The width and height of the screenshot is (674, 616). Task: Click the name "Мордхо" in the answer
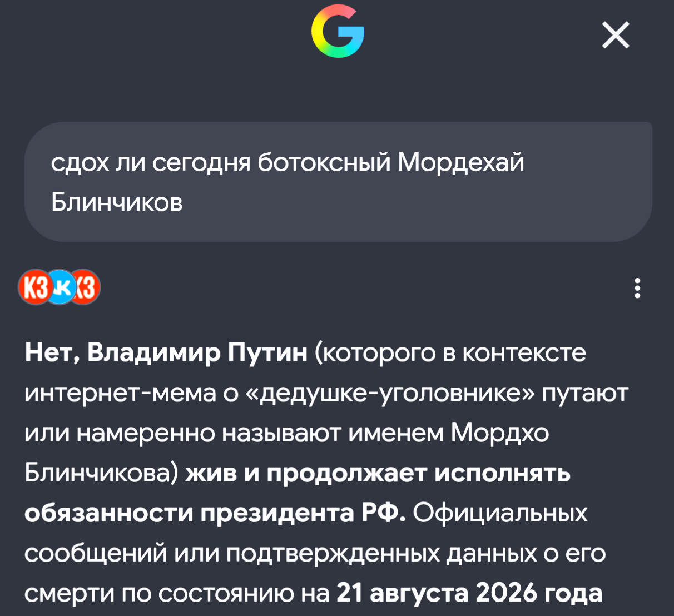500,433
